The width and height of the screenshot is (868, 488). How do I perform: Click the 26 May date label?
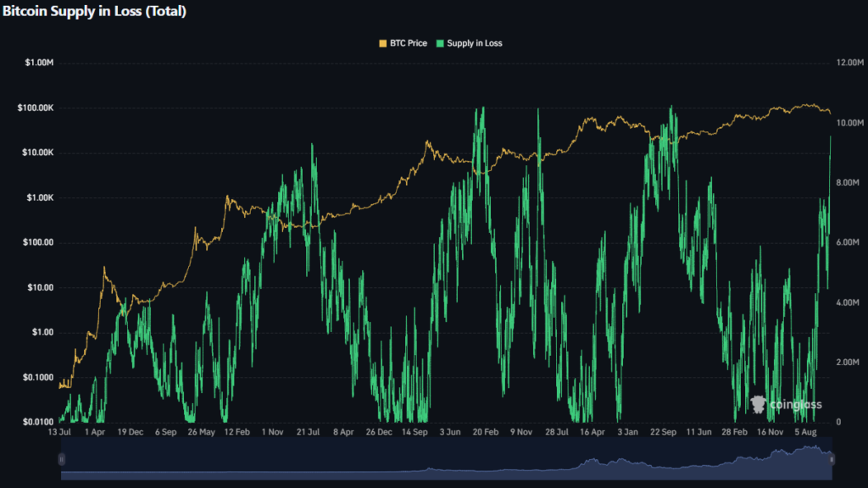pyautogui.click(x=202, y=431)
